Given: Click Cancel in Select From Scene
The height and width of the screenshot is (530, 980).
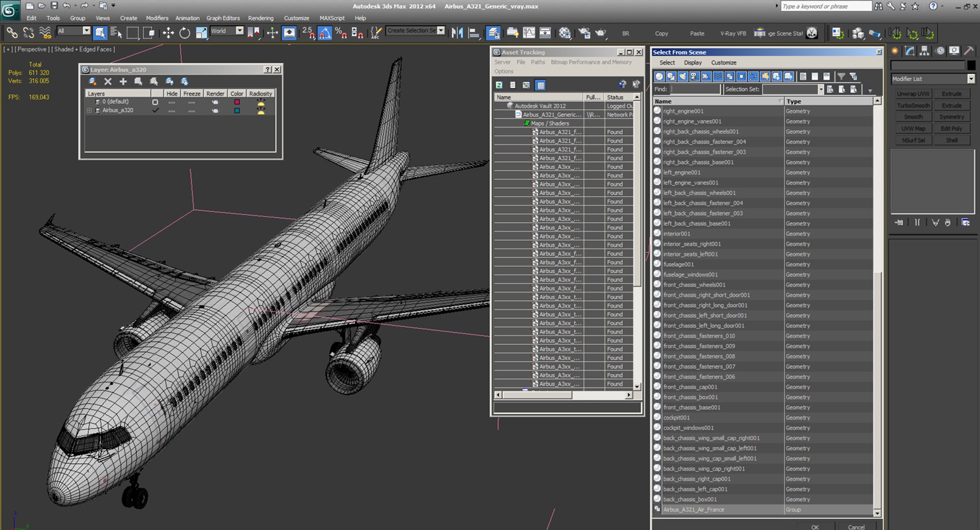Looking at the screenshot, I should pyautogui.click(x=856, y=527).
